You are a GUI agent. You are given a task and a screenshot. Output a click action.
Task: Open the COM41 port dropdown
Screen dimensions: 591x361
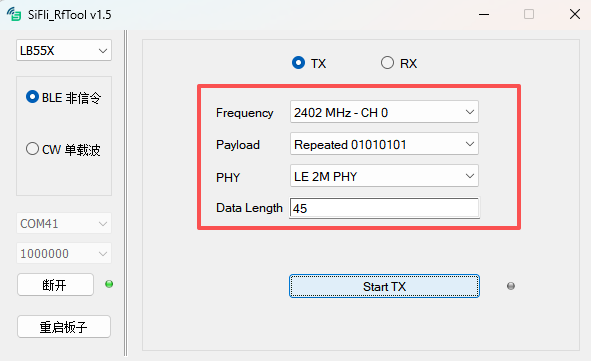tap(64, 223)
